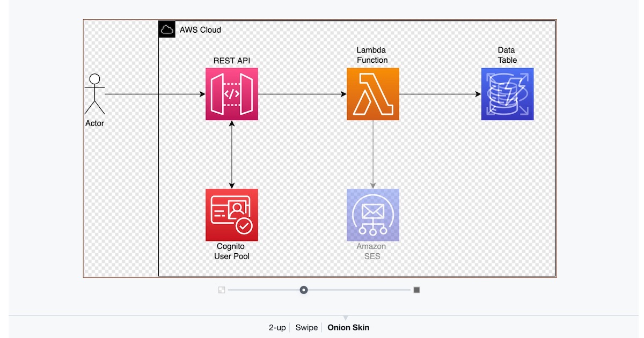
Task: Click the Actor stick figure
Action: (94, 94)
